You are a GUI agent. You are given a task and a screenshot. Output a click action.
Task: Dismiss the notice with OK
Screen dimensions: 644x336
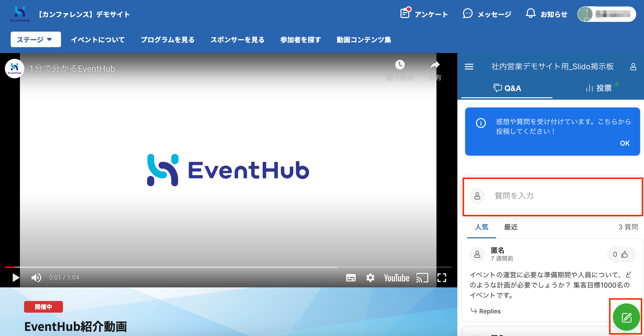coord(625,143)
